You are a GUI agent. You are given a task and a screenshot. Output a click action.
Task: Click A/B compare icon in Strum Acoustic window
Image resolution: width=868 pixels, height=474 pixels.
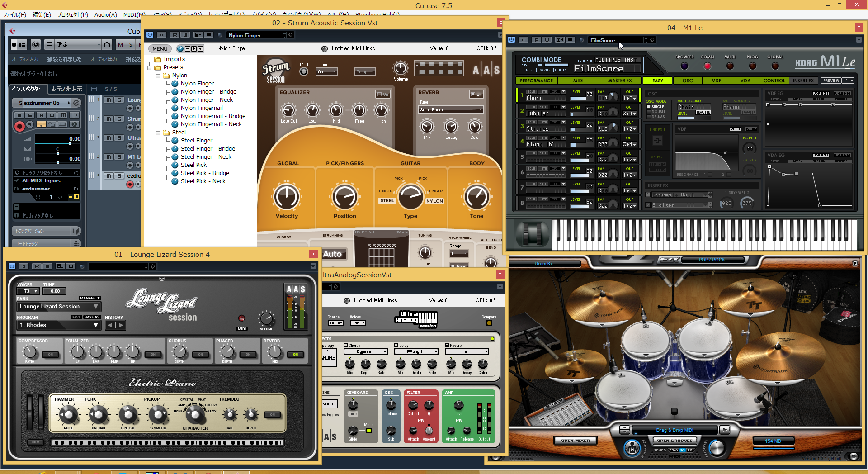[x=198, y=35]
